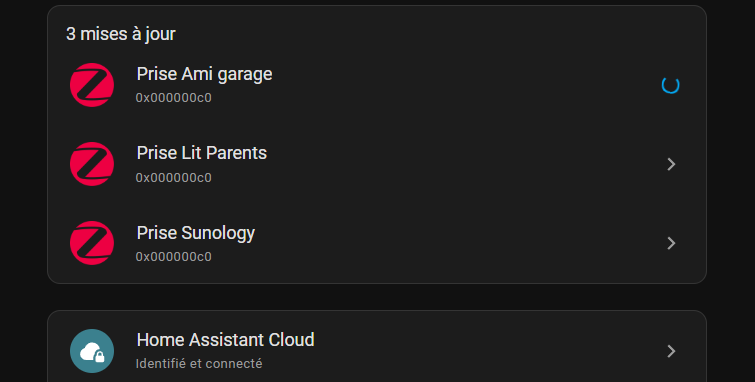Click empty space in the Prise Sunology row
Screen dimensions: 755x382
[457, 243]
